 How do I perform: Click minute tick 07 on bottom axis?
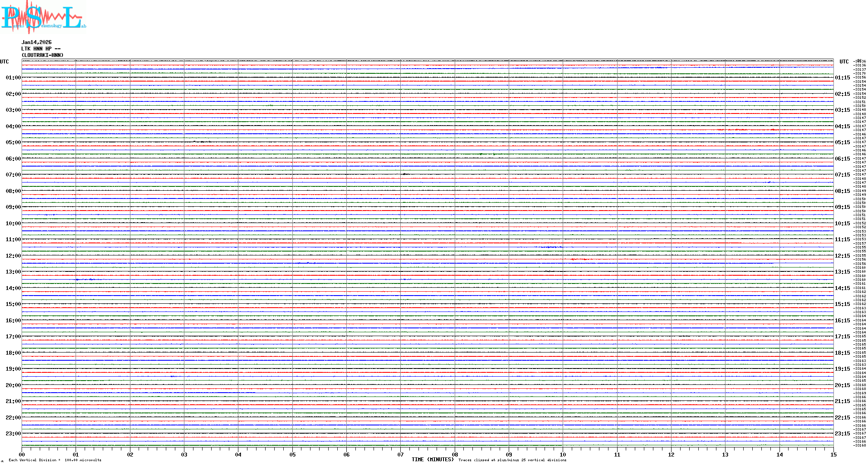pos(401,454)
